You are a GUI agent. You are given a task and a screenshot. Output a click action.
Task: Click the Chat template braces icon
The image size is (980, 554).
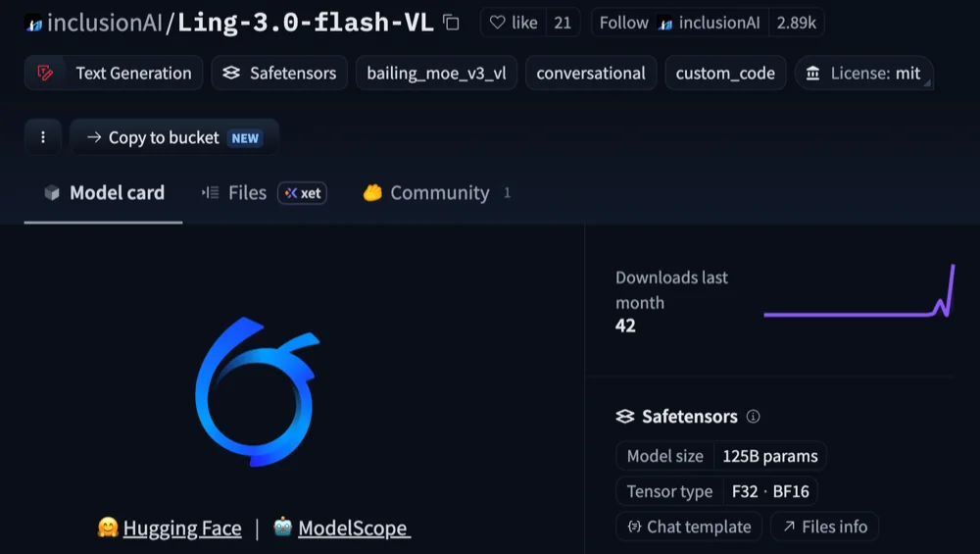coord(634,527)
